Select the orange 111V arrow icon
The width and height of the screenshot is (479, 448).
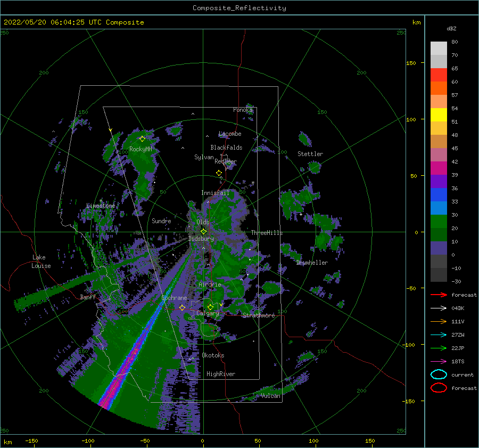click(439, 321)
